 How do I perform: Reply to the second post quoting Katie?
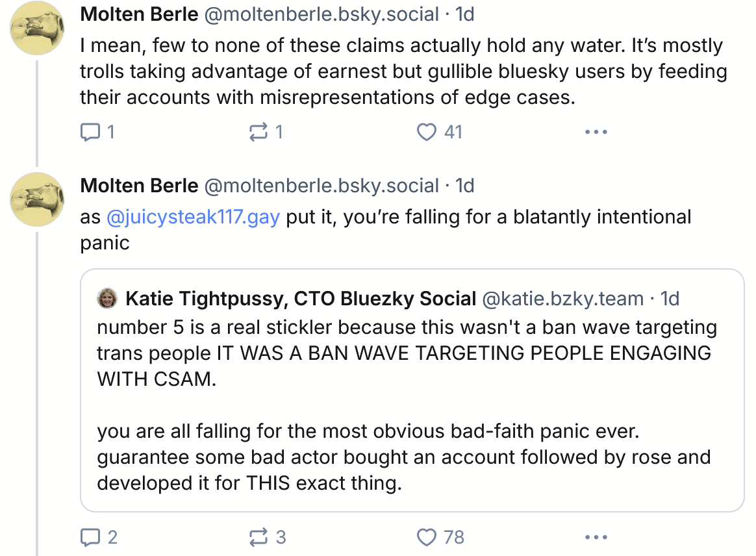pos(88,537)
